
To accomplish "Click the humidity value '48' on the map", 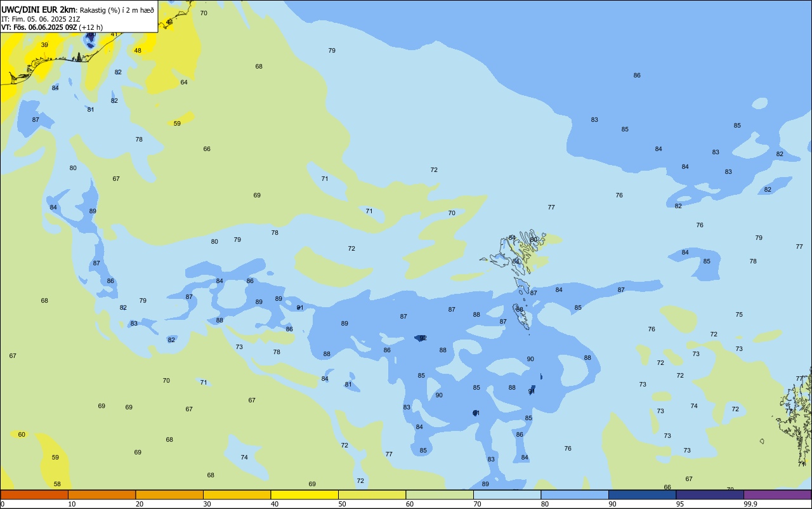I will coord(138,51).
